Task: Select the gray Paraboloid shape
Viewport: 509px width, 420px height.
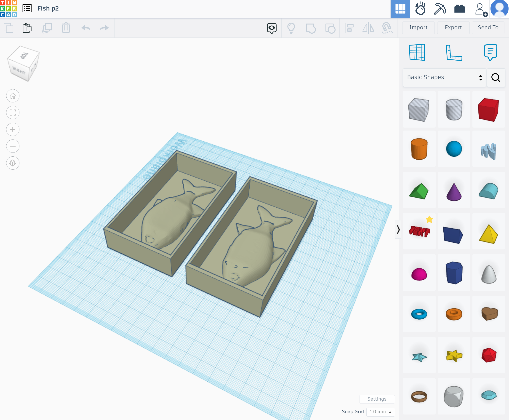Action: pos(488,273)
